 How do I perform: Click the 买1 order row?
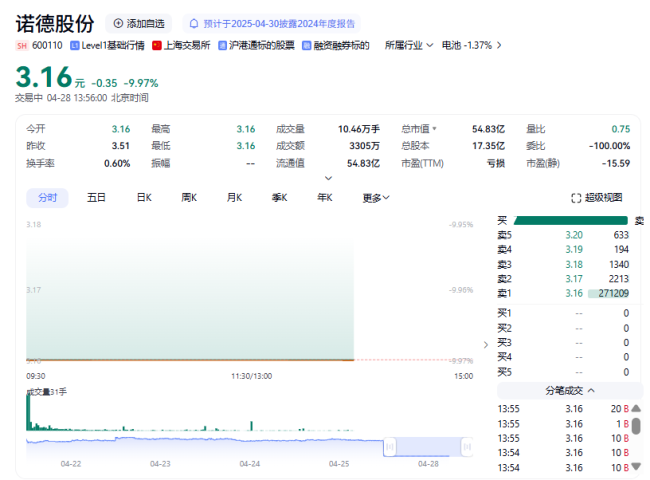pos(563,313)
